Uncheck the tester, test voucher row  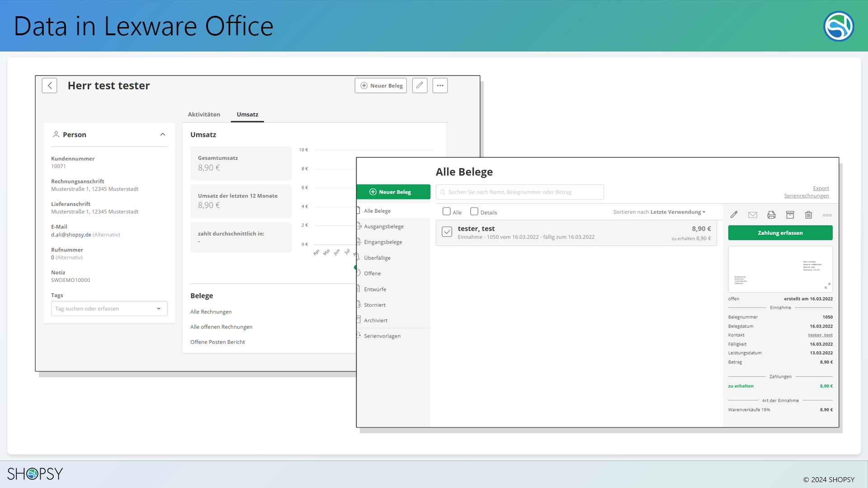pos(447,232)
